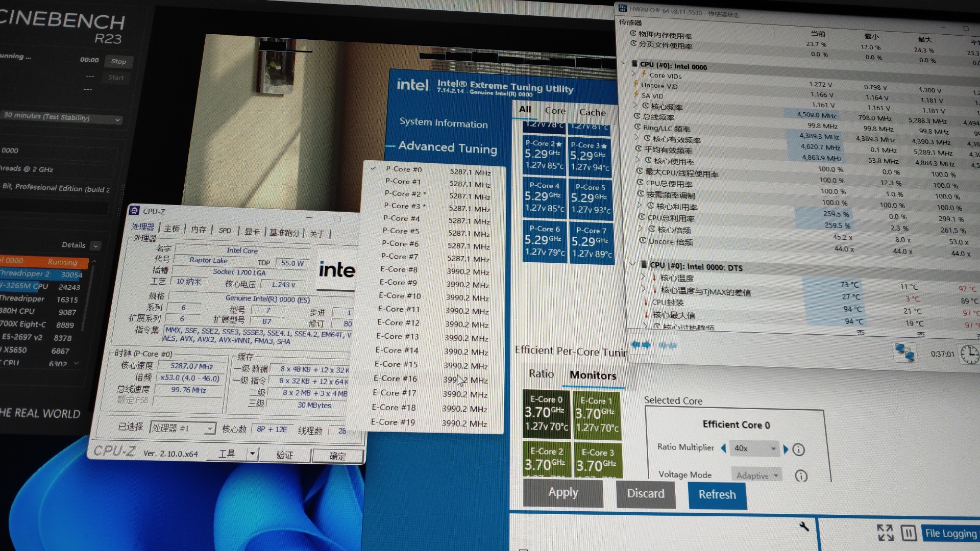Click info icon beside Voltage Mode
Viewport: 980px width, 551px height.
[x=801, y=476]
